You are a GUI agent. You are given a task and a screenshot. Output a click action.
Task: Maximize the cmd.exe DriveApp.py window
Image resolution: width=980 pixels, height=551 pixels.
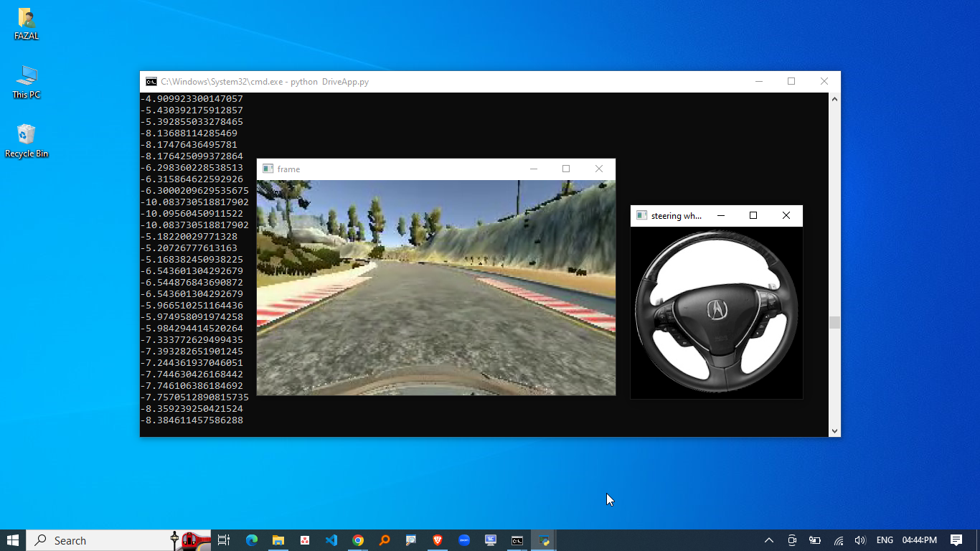[x=791, y=82]
